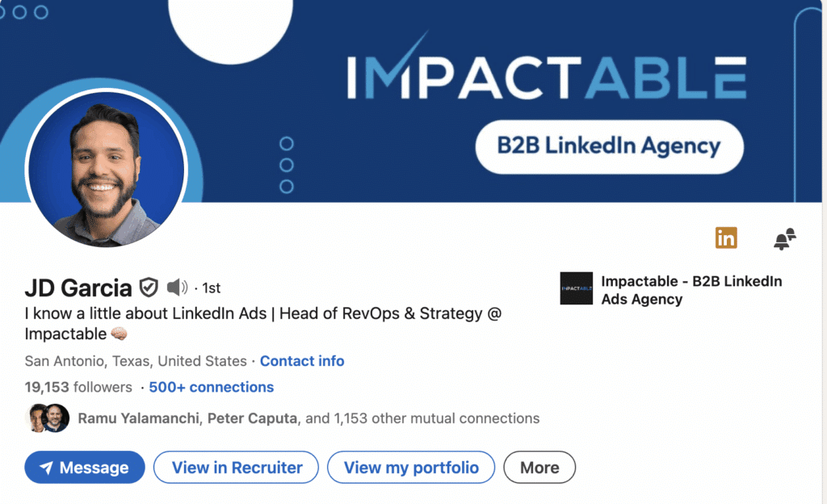The image size is (827, 504).
Task: Click the gold LinkedIn Premium icon
Action: (x=726, y=238)
